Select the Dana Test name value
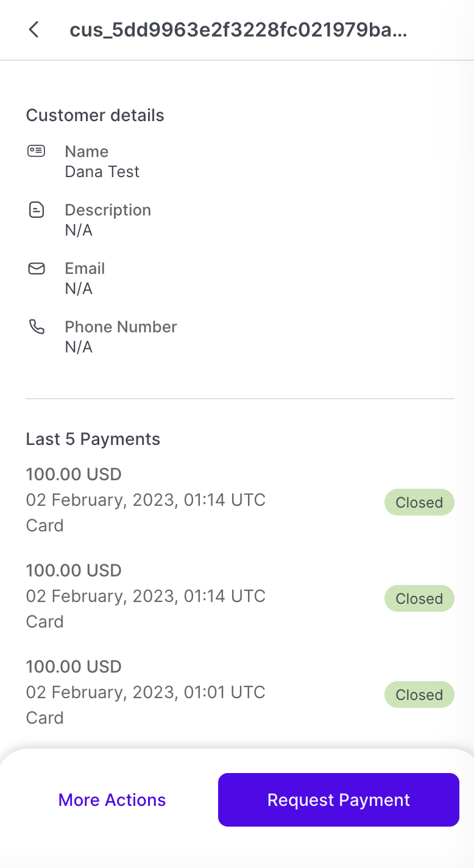Viewport: 474px width, 868px height. point(102,172)
